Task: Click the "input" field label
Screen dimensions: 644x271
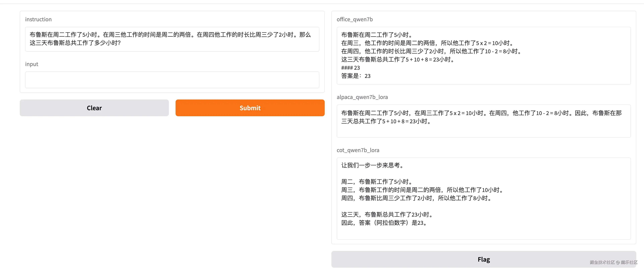Action: click(x=31, y=64)
